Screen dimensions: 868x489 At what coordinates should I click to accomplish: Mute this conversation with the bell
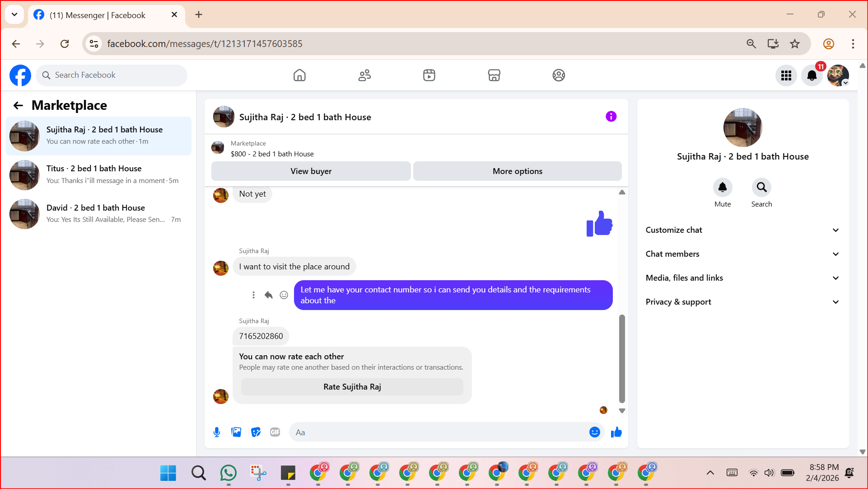tap(722, 188)
